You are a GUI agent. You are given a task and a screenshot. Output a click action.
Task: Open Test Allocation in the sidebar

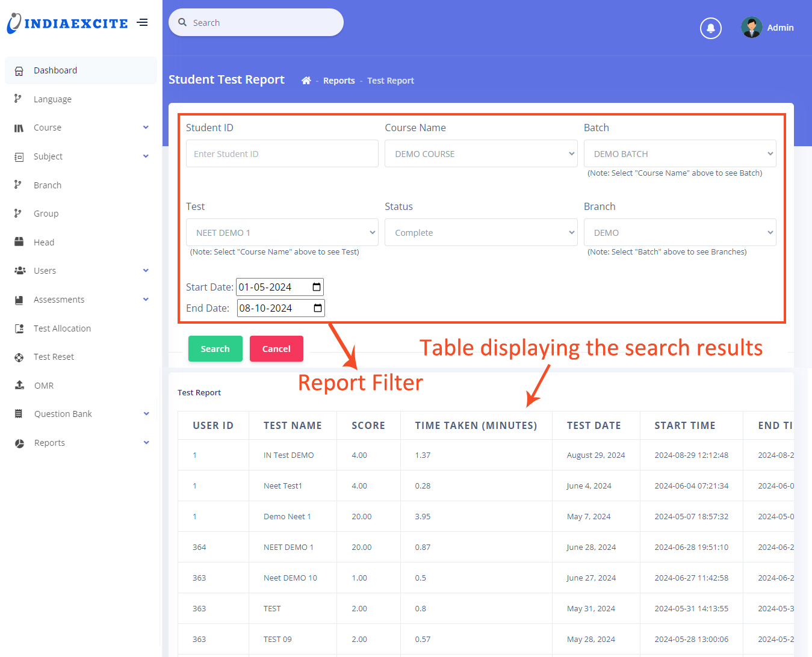coord(62,328)
